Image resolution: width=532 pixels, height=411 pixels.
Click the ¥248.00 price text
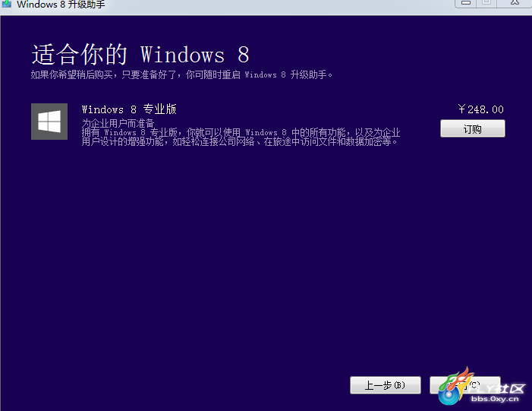click(480, 109)
